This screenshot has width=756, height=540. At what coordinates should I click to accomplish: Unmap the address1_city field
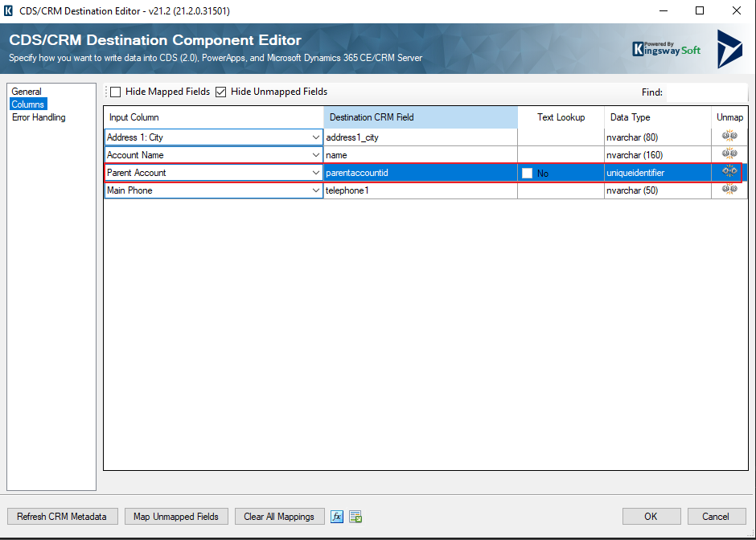[x=729, y=137]
